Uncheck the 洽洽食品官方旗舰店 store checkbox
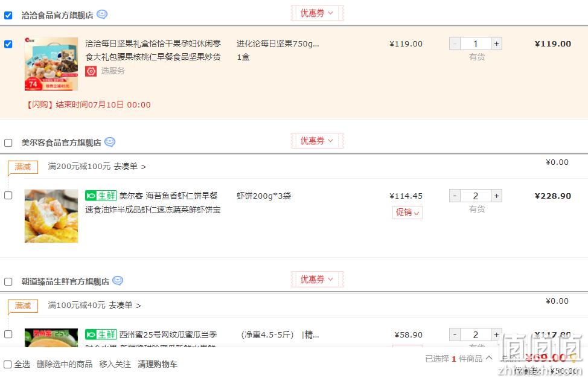The height and width of the screenshot is (381, 588). click(x=8, y=15)
